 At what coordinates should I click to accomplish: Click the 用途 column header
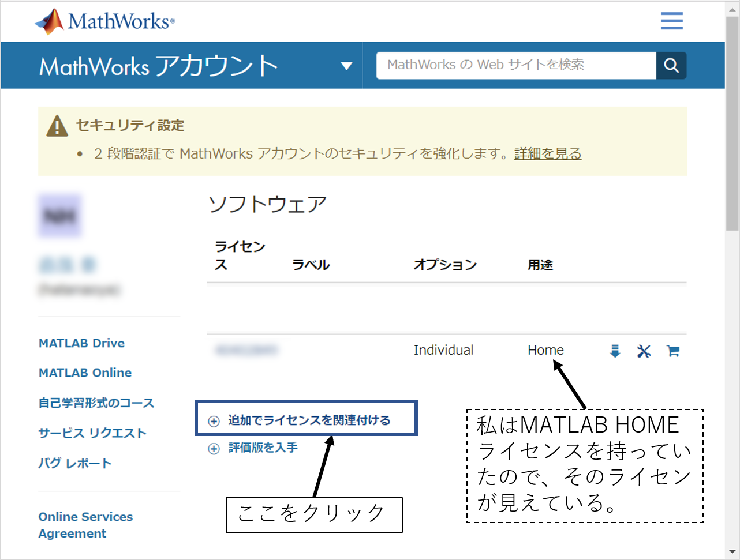pyautogui.click(x=540, y=265)
